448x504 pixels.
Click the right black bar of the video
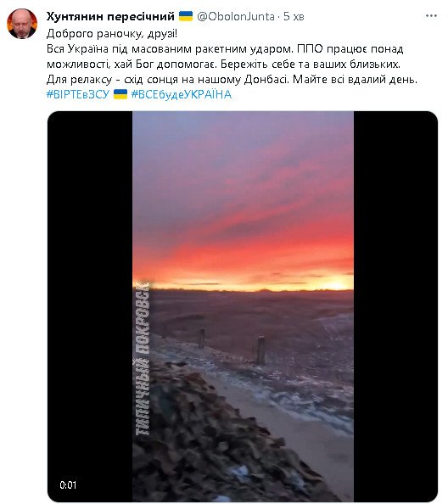[395, 306]
